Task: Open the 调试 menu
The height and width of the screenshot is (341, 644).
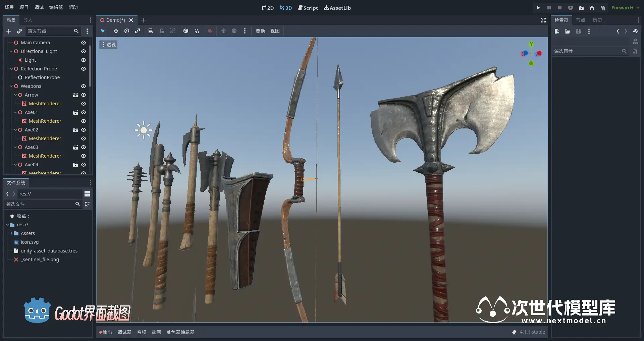Action: pyautogui.click(x=39, y=7)
